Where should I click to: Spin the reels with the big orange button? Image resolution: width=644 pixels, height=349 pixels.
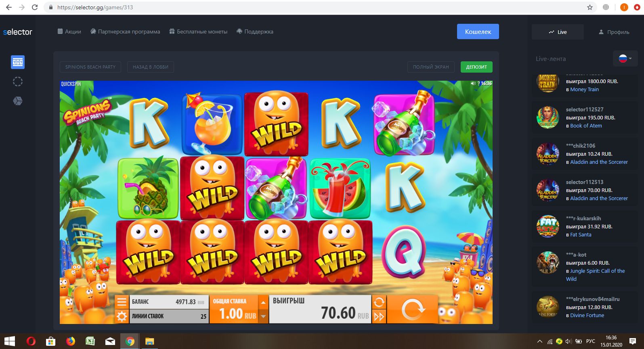pos(413,309)
